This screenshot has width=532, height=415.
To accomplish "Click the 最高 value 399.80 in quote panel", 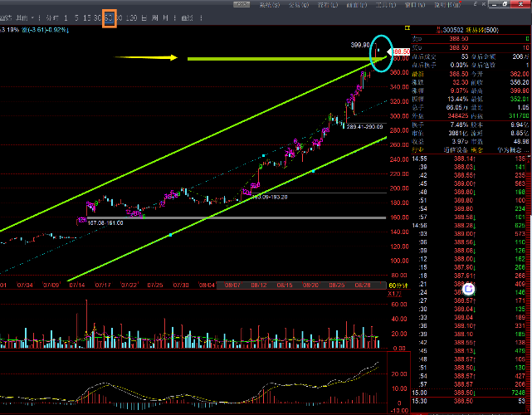I will 519,90.
